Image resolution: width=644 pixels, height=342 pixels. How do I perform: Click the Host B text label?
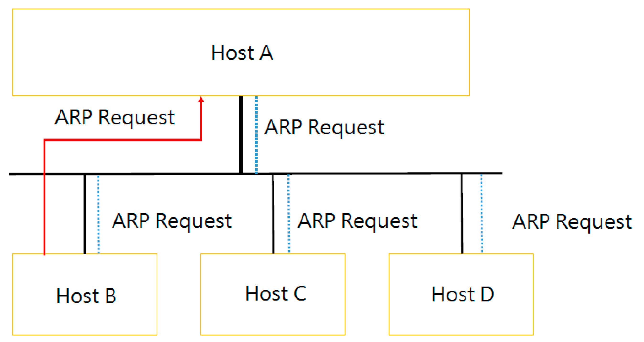click(x=86, y=296)
